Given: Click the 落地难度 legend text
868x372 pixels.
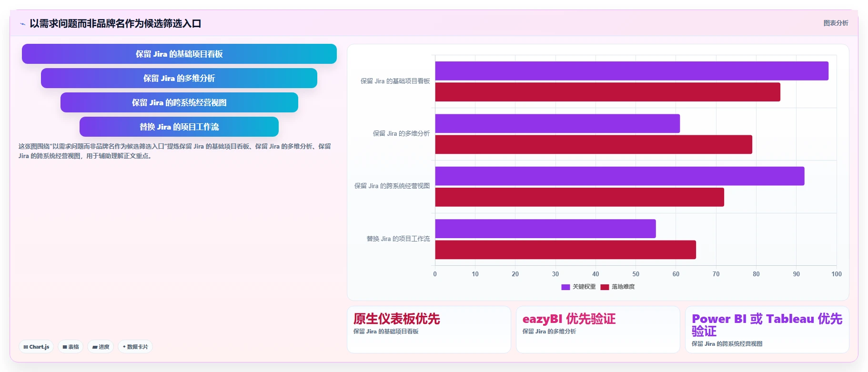Looking at the screenshot, I should coord(623,287).
